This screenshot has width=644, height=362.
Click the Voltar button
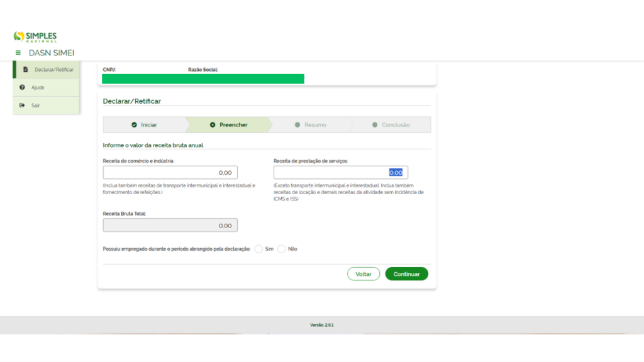point(364,274)
